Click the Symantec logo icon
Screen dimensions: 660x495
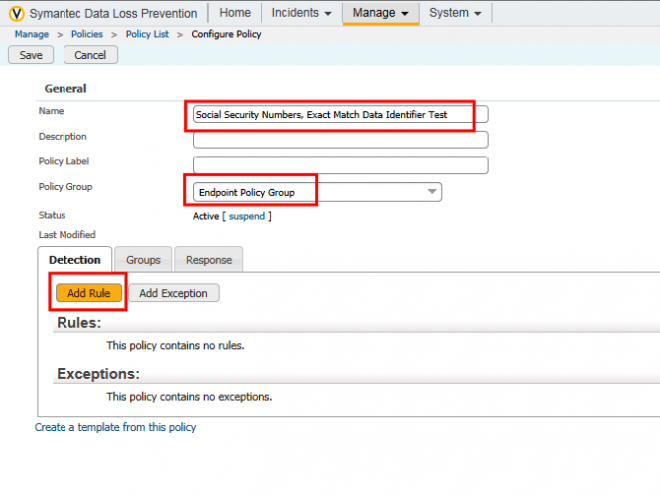click(17, 13)
